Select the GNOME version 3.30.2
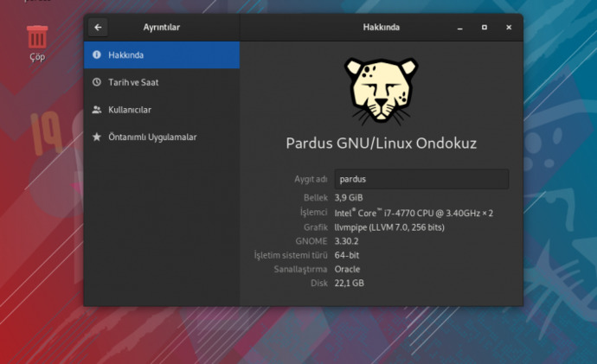 pyautogui.click(x=346, y=241)
